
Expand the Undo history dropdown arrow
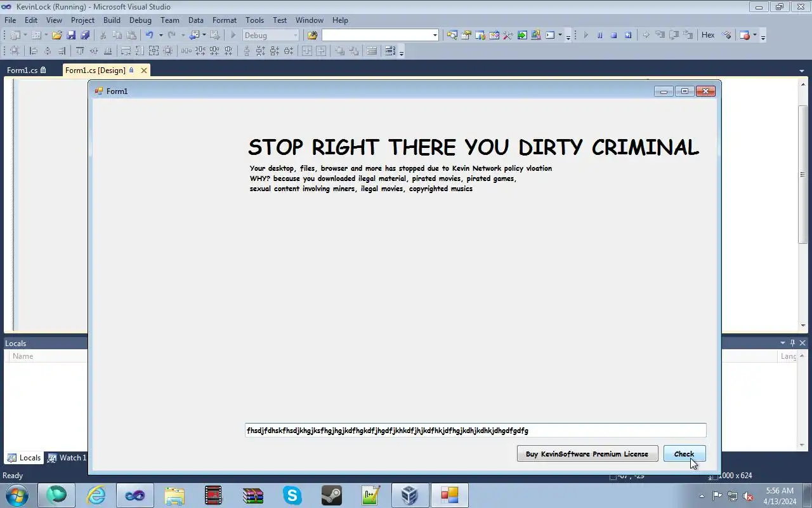click(x=160, y=35)
